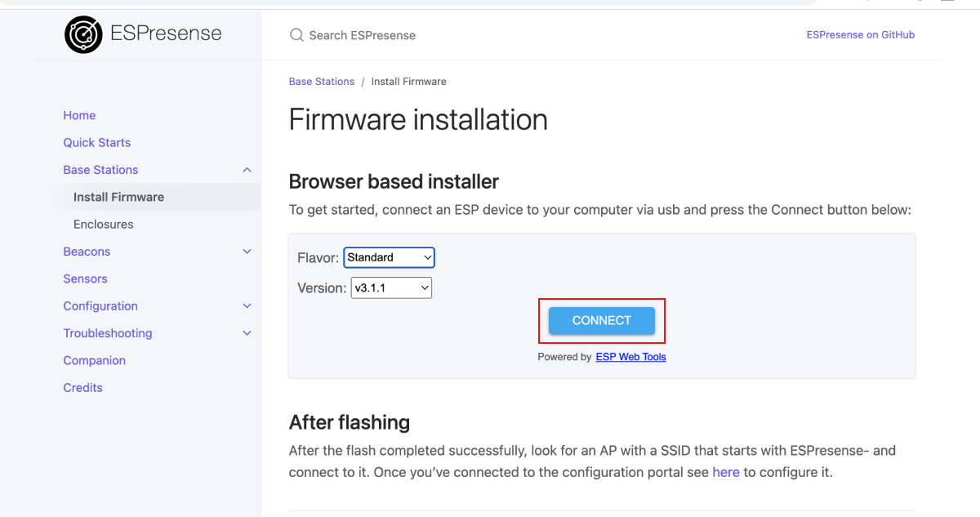
Task: Go to the Base Stations breadcrumb
Action: coord(322,82)
